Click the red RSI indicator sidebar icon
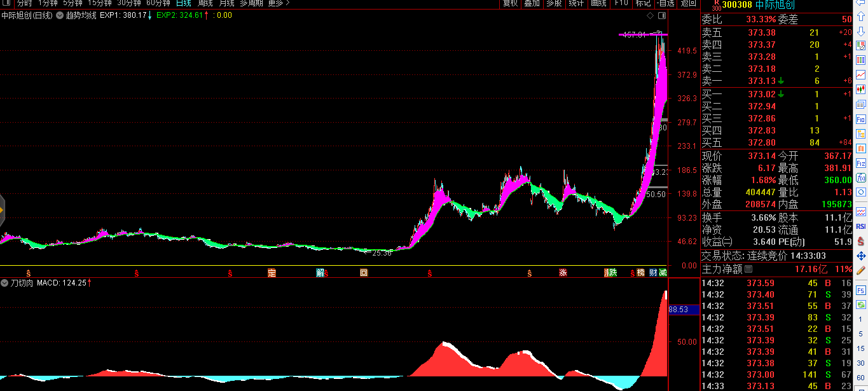 [861, 226]
